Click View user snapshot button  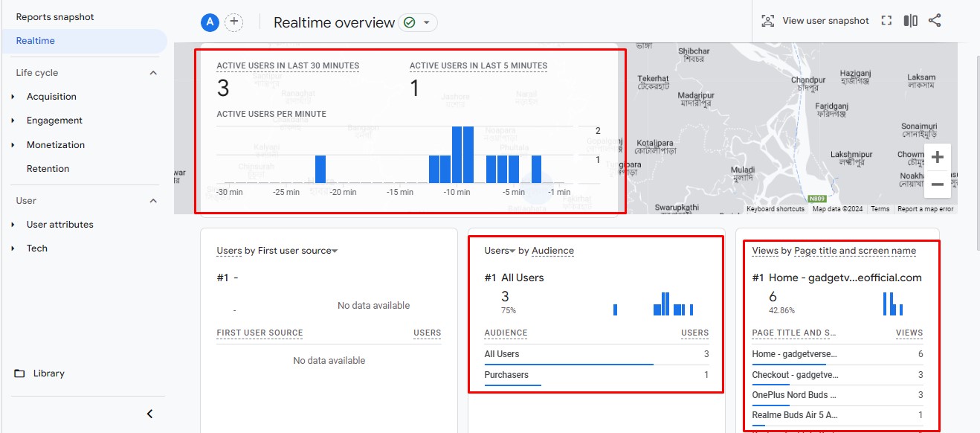[x=816, y=21]
